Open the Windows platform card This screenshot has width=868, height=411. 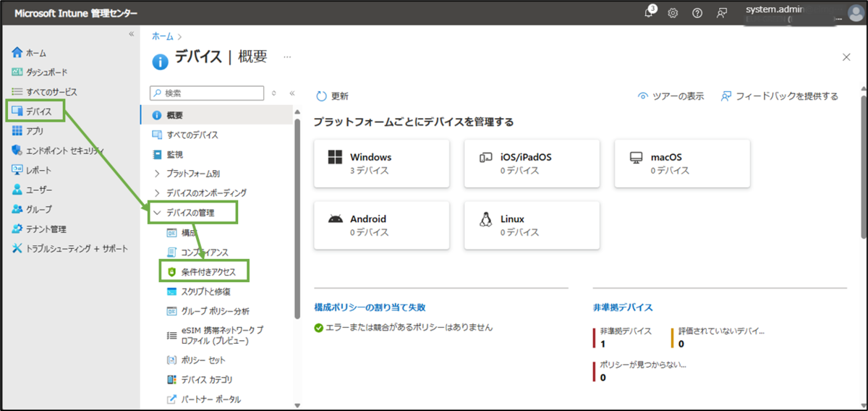[x=382, y=164]
